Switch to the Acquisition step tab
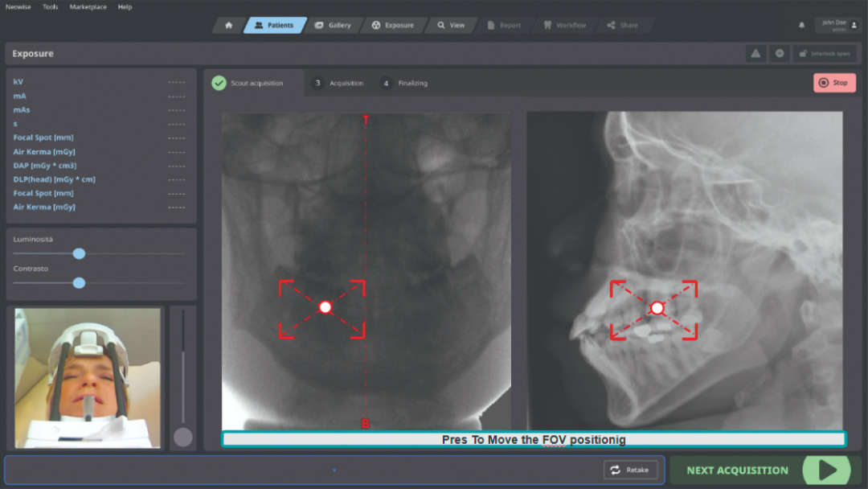This screenshot has width=868, height=489. 341,82
